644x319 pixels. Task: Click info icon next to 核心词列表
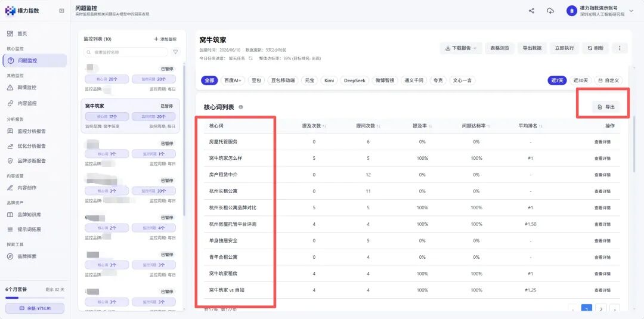point(241,107)
